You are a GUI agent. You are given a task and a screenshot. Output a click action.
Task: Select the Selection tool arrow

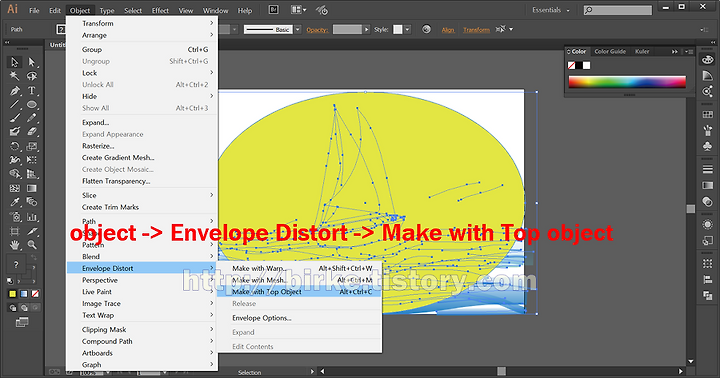[x=15, y=62]
